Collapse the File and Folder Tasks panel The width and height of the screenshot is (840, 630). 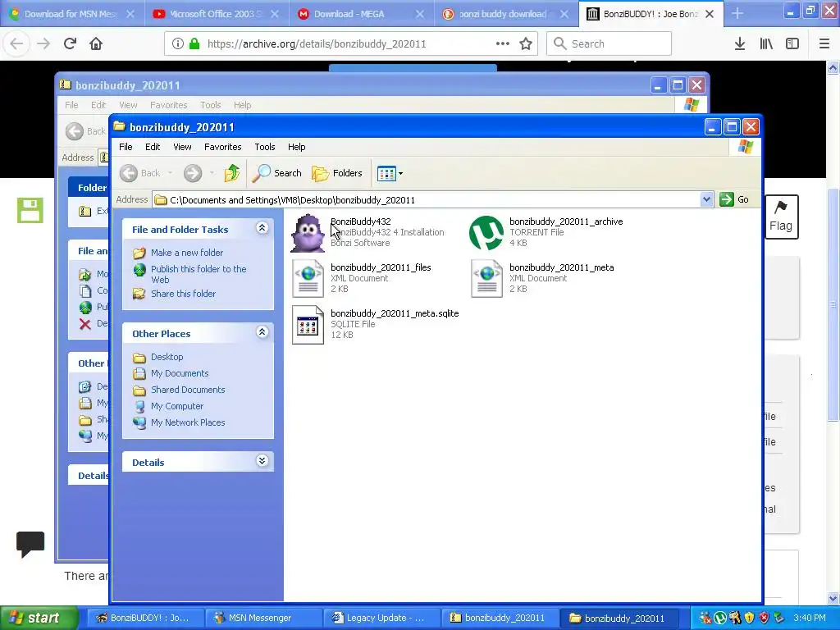click(x=262, y=228)
